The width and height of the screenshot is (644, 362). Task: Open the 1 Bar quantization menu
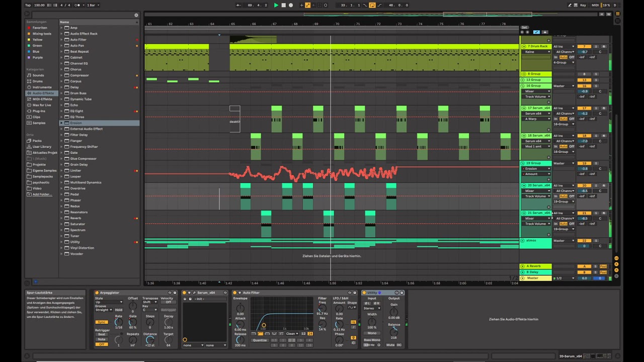click(93, 5)
